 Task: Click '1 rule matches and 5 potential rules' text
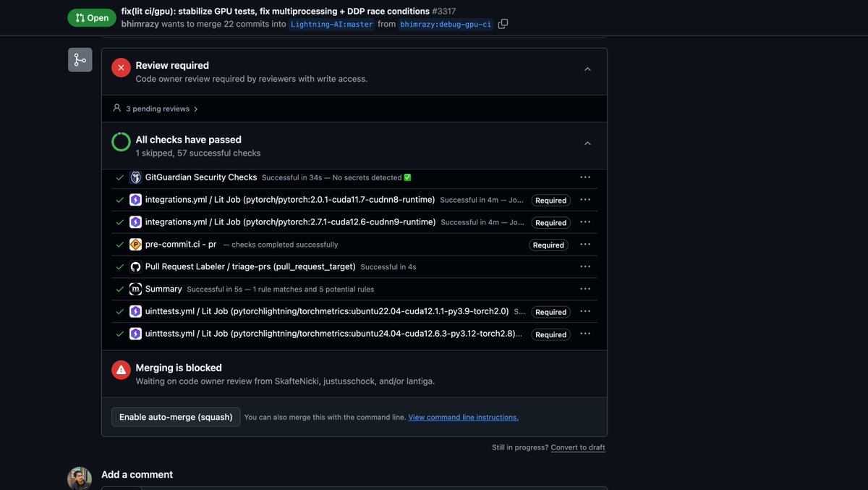[313, 290]
